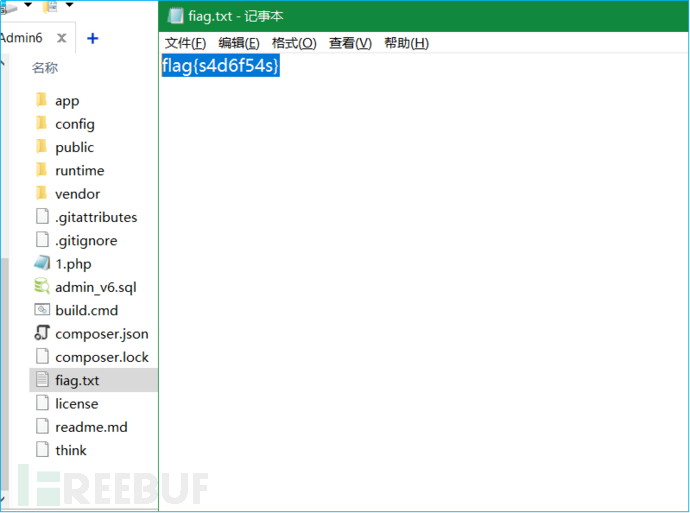Open the 格式(O) menu

[294, 43]
